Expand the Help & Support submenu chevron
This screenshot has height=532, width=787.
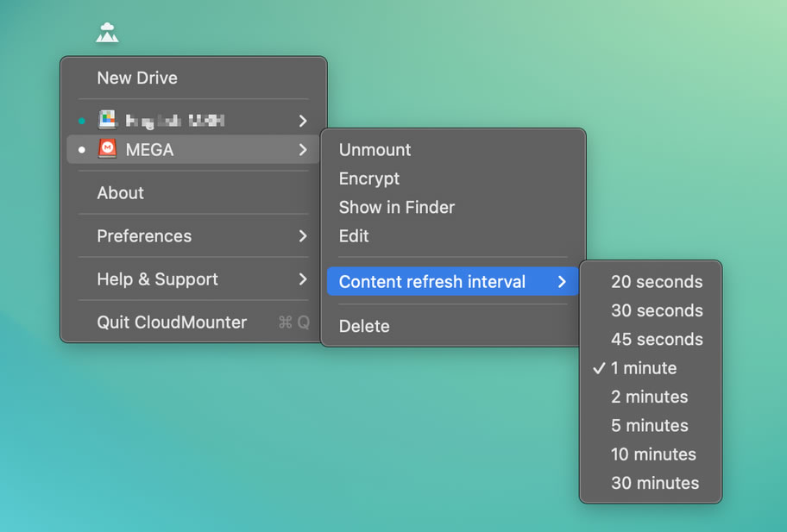[x=303, y=279]
